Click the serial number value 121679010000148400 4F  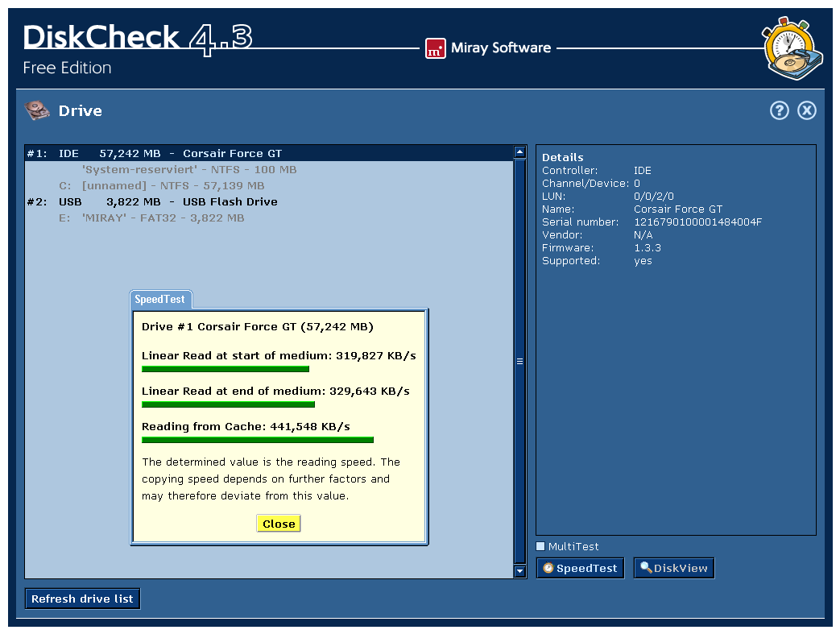697,222
